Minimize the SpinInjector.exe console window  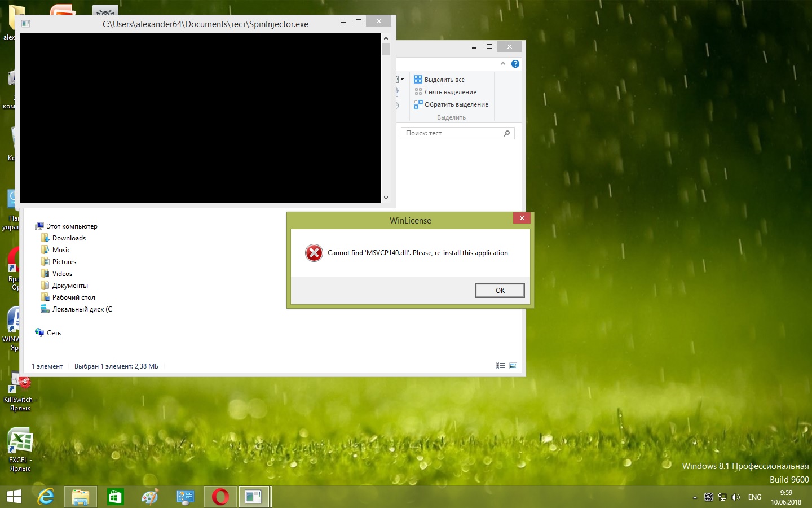click(343, 21)
